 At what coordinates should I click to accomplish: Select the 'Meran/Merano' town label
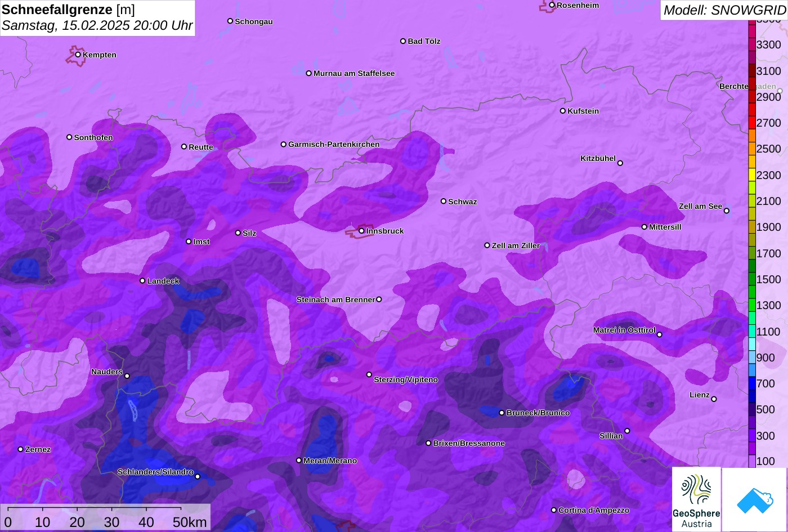click(330, 461)
